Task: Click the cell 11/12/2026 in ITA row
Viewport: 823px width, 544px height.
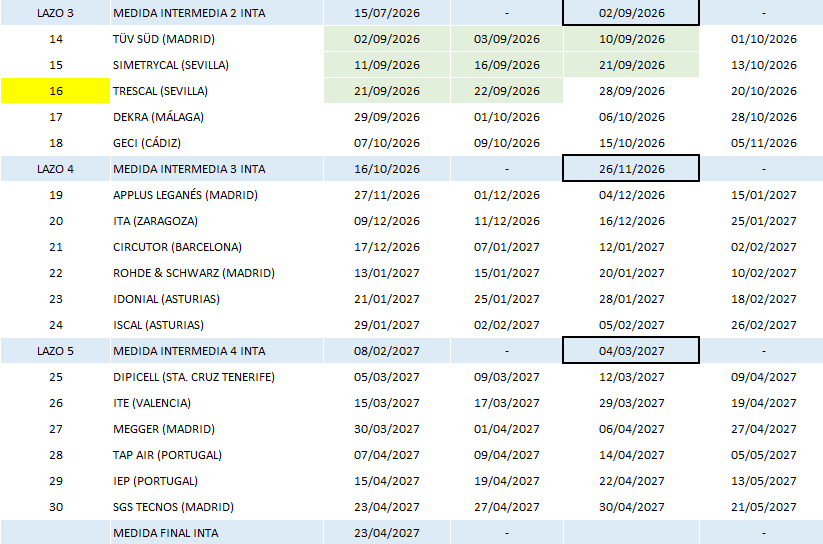Action: (x=507, y=221)
